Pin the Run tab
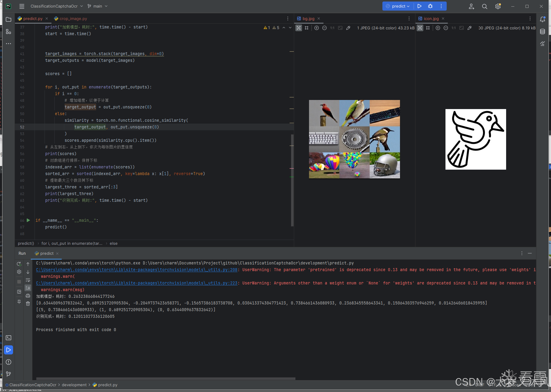This screenshot has height=392, width=551. (19, 302)
